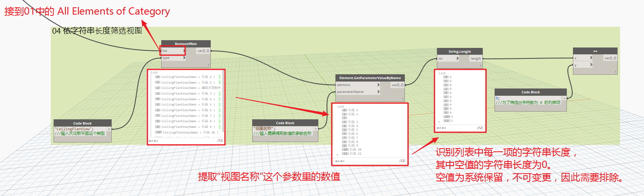Image resolution: width=644 pixels, height=196 pixels.
Task: Expand the chevron on RemoveIfNot's type port
Action: tap(184, 58)
